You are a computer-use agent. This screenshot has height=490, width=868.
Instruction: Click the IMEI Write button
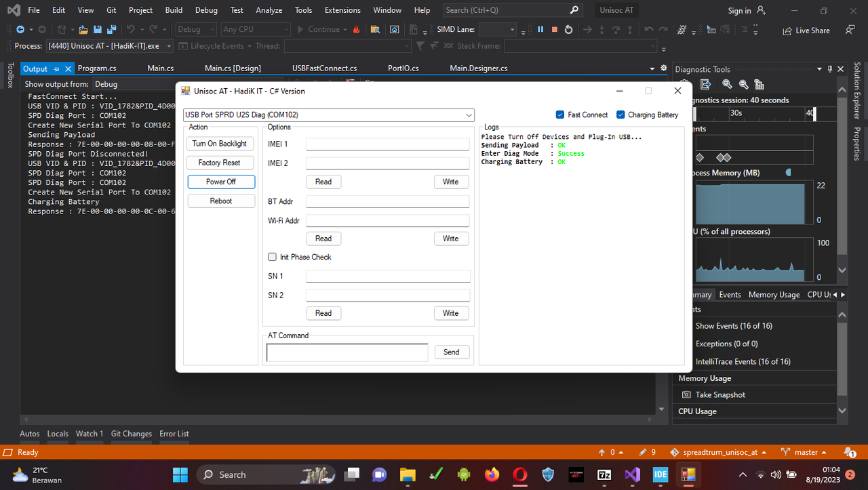[x=451, y=182]
